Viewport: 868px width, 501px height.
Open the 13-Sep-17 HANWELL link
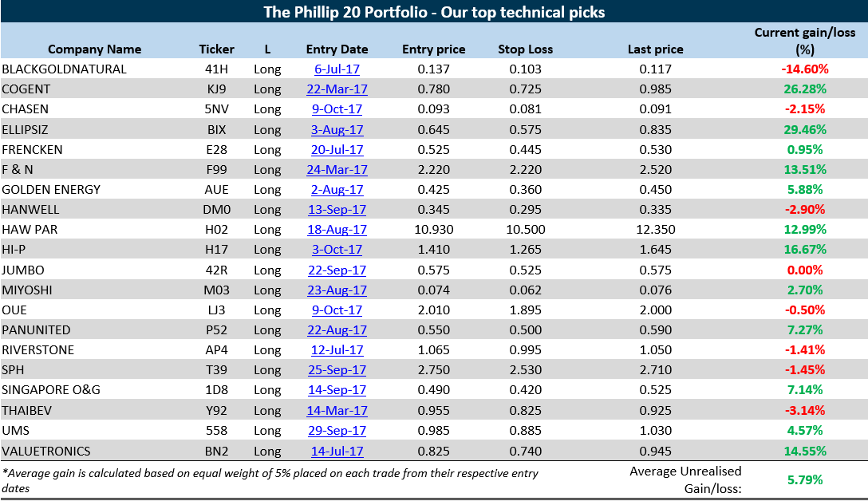click(337, 209)
